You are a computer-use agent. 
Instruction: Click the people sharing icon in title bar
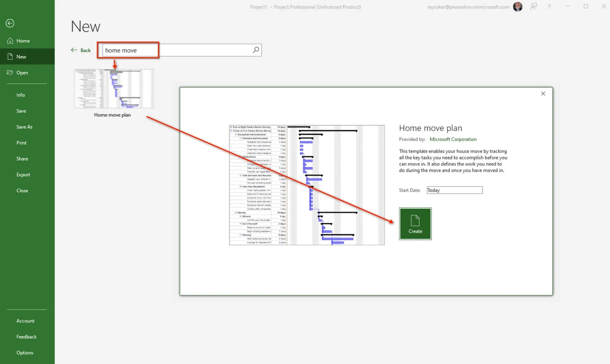(x=533, y=7)
